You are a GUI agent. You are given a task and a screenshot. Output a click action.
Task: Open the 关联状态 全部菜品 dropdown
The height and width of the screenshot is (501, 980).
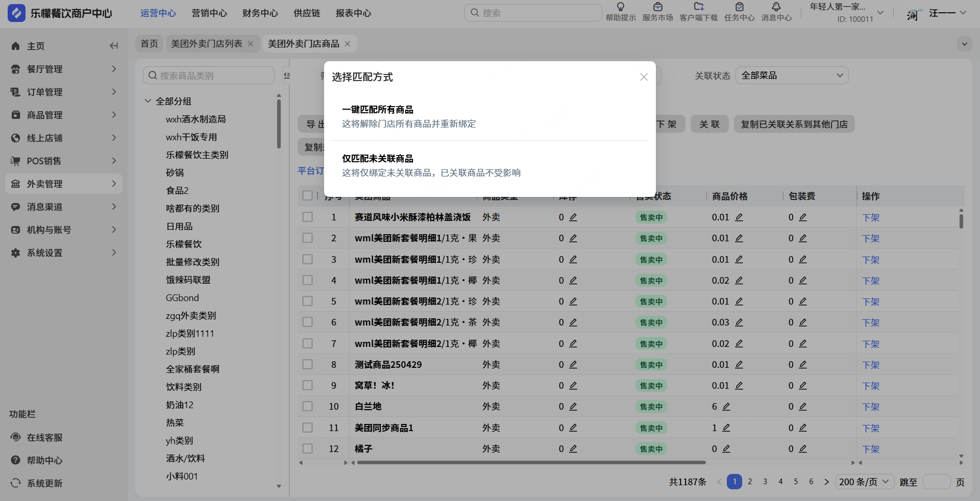point(792,76)
